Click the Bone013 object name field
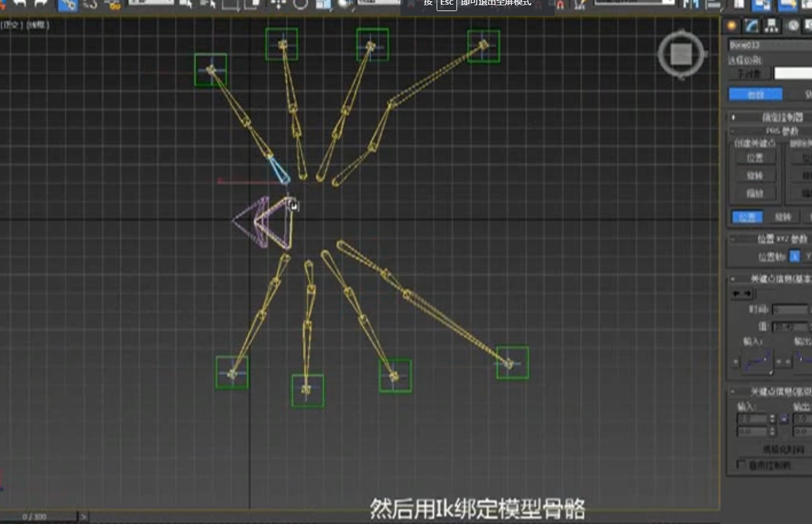 [x=769, y=45]
